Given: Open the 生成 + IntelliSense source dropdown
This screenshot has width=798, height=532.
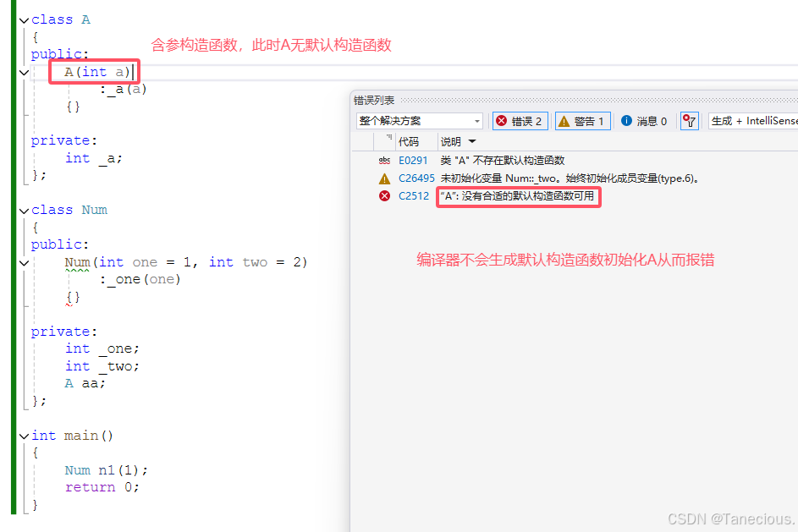Looking at the screenshot, I should tap(753, 121).
